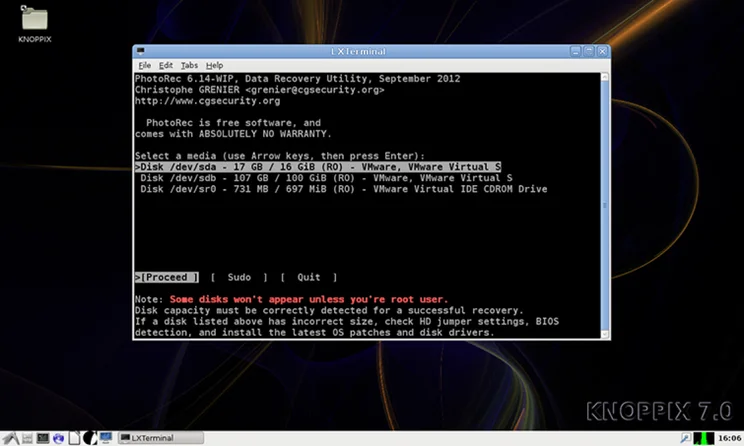Click the terminal scrollbar down arrow
744x446 pixels.
[x=605, y=334]
